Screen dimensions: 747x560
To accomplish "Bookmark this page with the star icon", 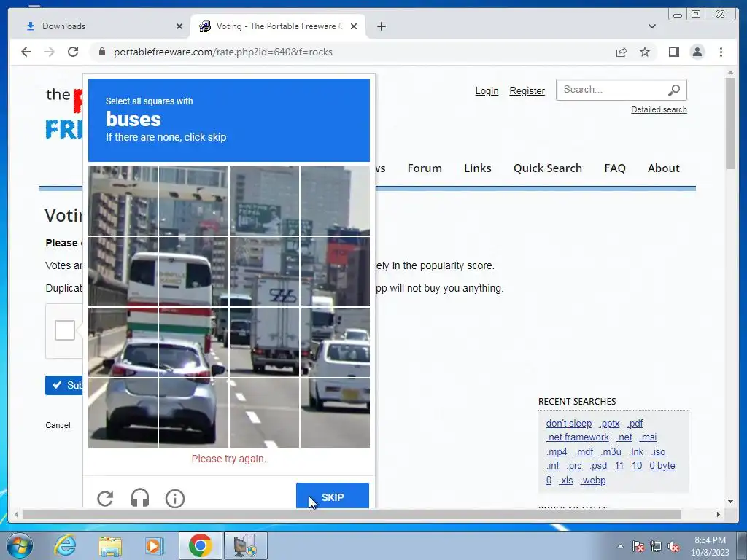I will [x=645, y=52].
